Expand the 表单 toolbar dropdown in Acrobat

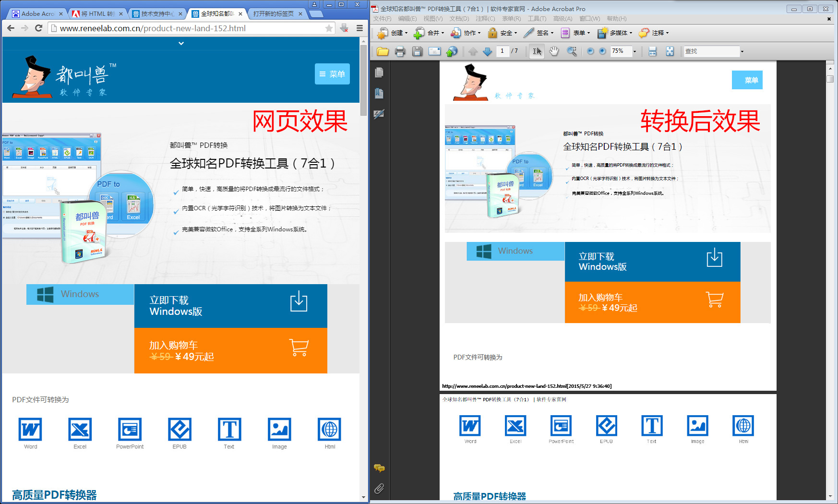click(x=588, y=33)
